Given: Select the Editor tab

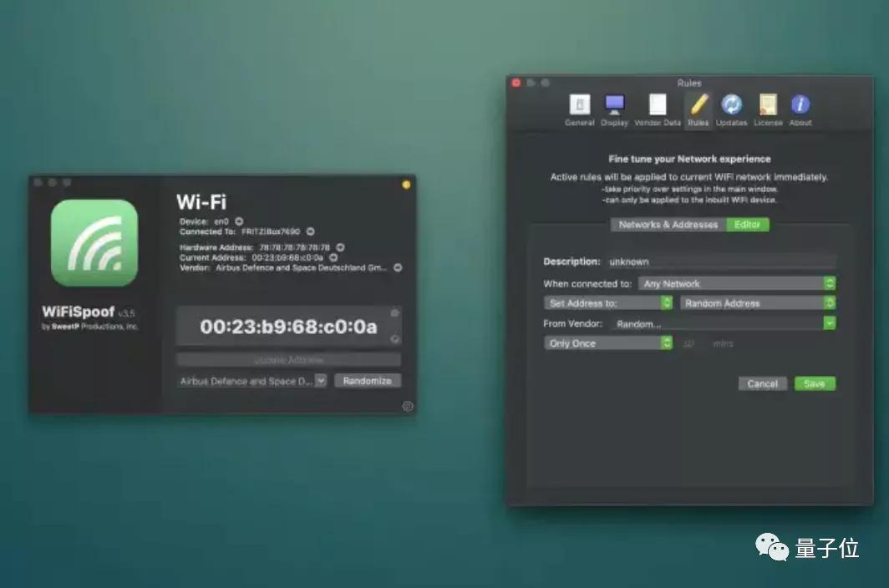Looking at the screenshot, I should 747,225.
